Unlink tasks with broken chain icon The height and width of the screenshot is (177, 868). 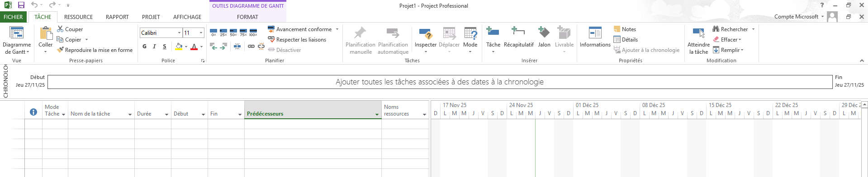[261, 46]
